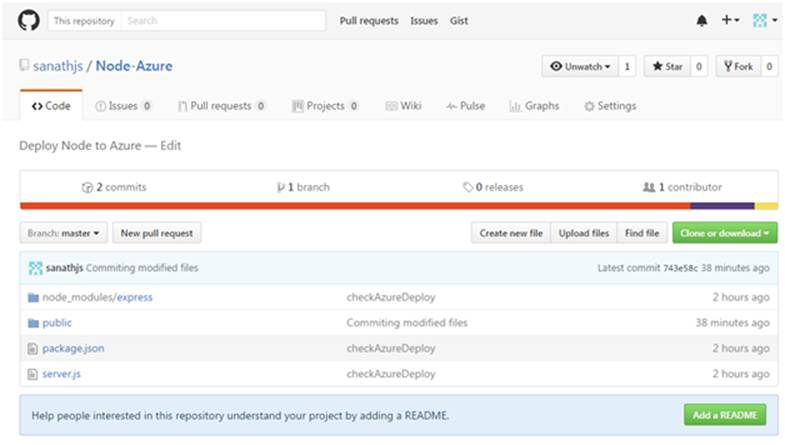Open the sanathjs owner link
785x445 pixels.
pyautogui.click(x=58, y=66)
